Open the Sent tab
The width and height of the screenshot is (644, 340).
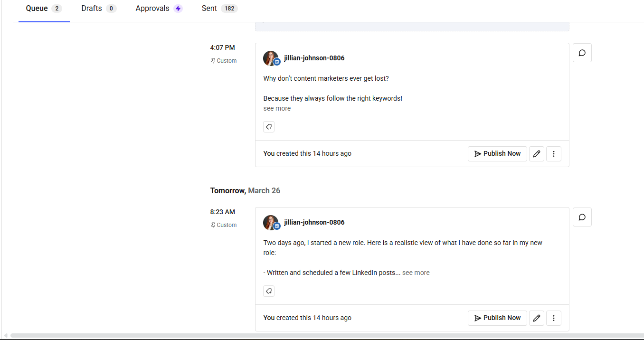click(209, 8)
